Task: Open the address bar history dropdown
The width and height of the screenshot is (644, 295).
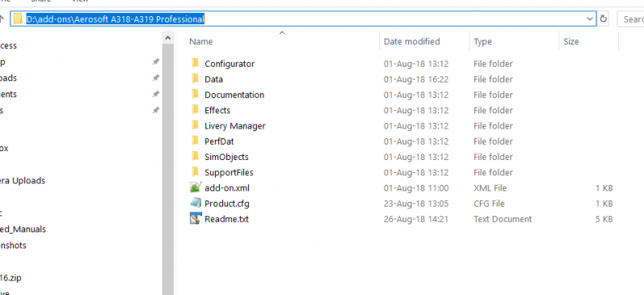Action: coord(590,18)
